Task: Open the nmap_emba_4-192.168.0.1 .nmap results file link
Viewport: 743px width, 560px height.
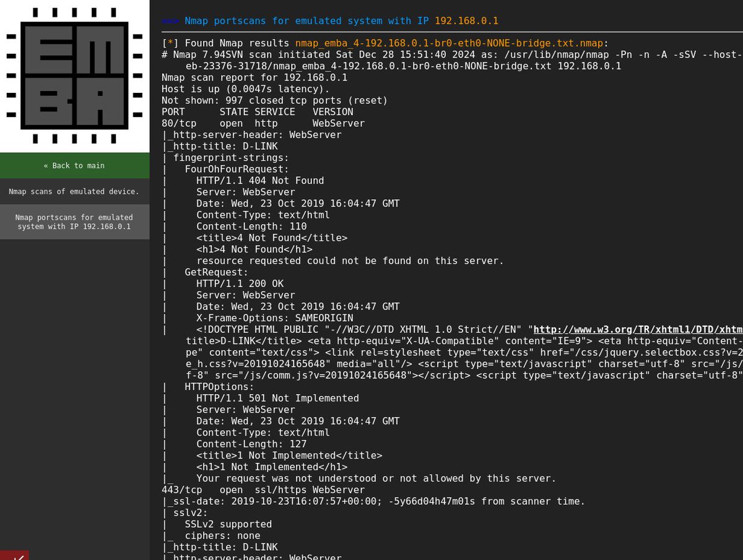Action: click(449, 43)
